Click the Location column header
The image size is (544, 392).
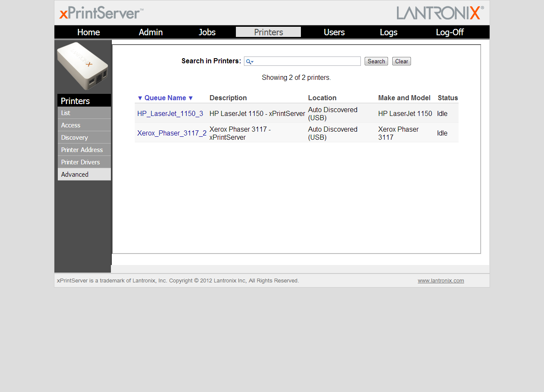[322, 98]
